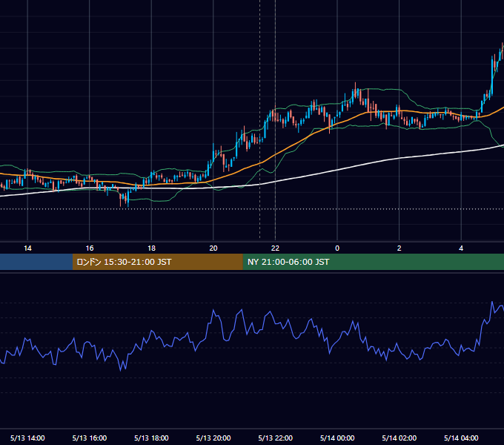The height and width of the screenshot is (445, 504).
Task: Click the ロンドン 15:30-21:00 JST session bar
Action: 157,262
